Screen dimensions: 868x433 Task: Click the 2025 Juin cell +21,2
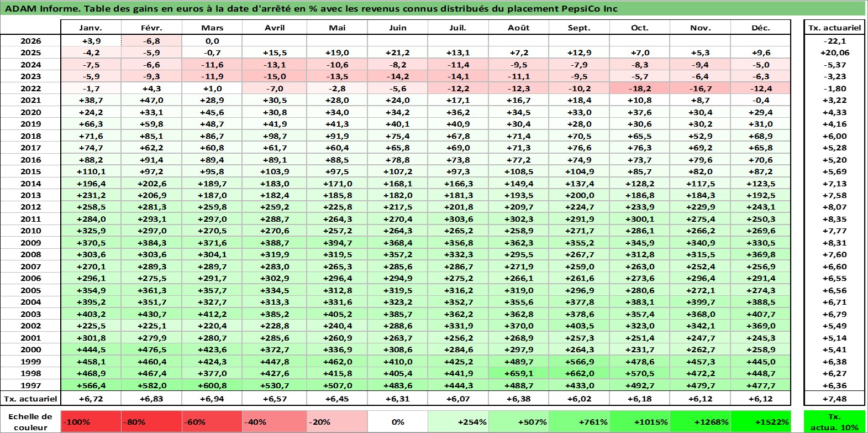click(x=398, y=53)
